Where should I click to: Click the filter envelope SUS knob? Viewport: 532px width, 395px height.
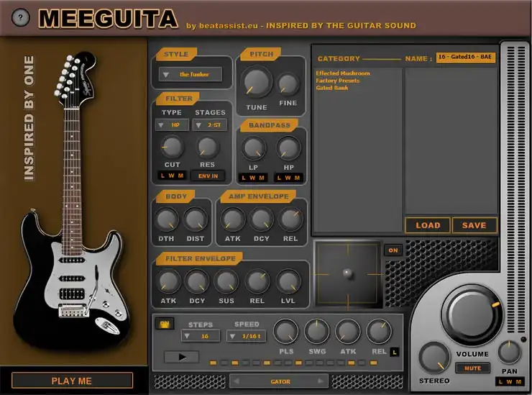[x=226, y=281]
